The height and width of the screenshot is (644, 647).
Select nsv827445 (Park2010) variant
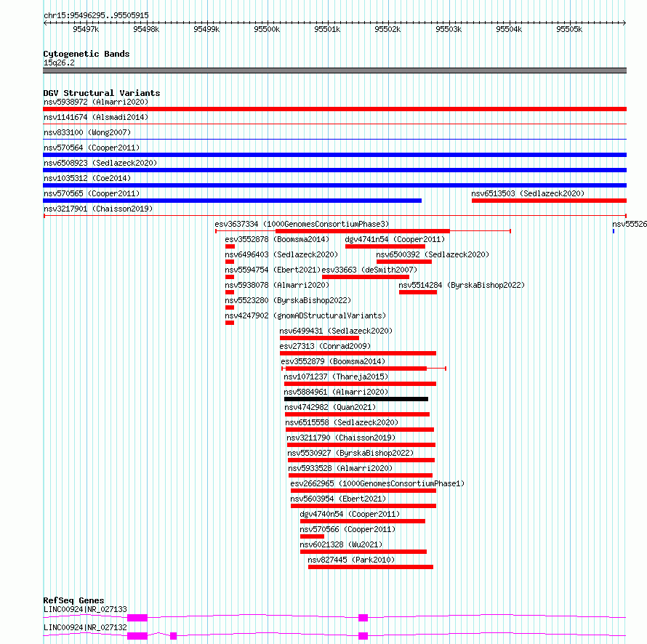(351, 560)
